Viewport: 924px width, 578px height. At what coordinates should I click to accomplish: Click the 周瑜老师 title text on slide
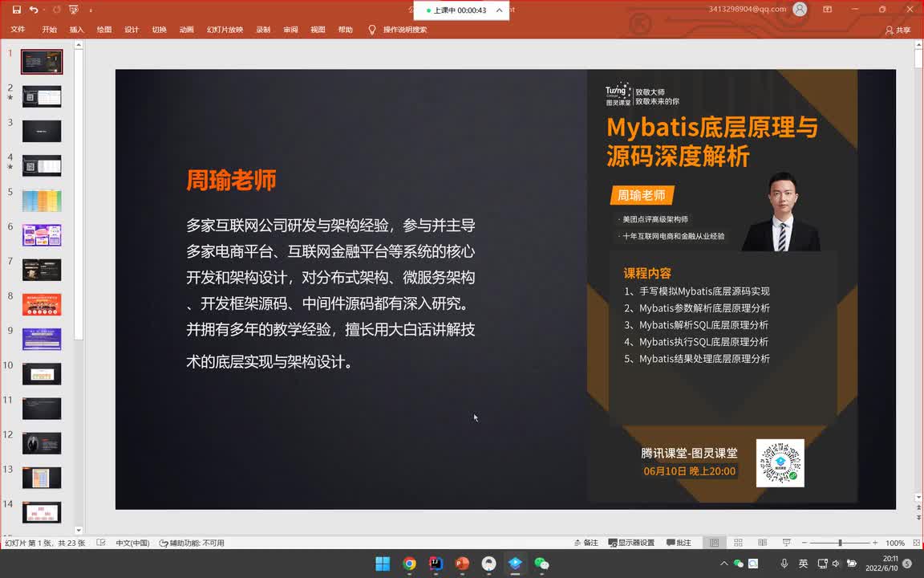pos(231,180)
